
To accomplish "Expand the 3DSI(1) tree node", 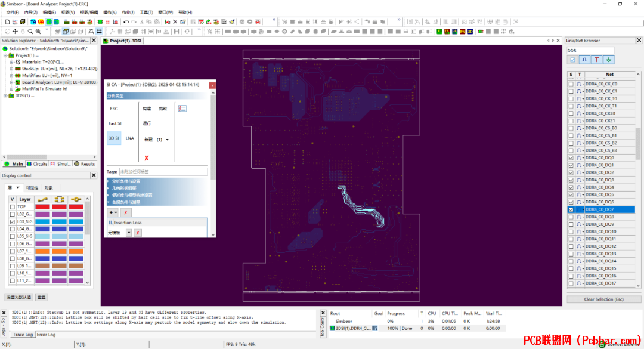I will click(5, 96).
